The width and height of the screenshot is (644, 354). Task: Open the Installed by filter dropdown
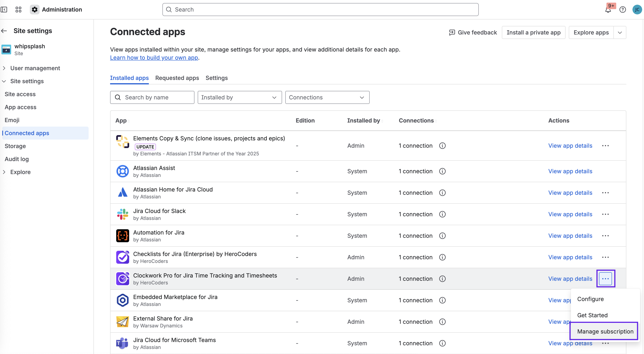pos(239,97)
